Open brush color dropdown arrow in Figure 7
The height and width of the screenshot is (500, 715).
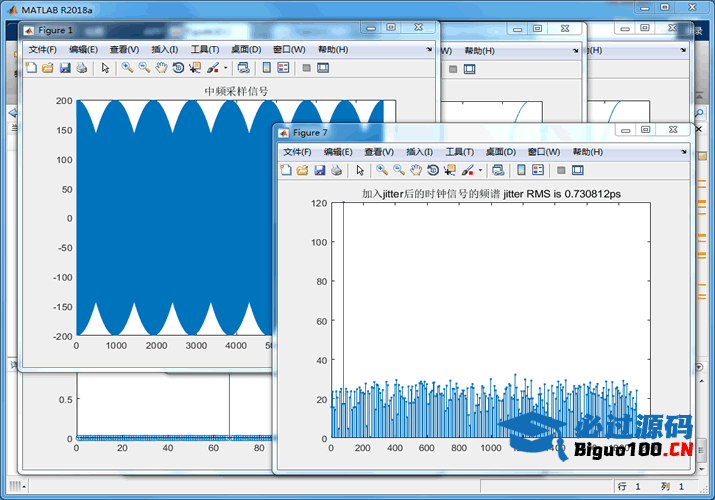coord(481,170)
